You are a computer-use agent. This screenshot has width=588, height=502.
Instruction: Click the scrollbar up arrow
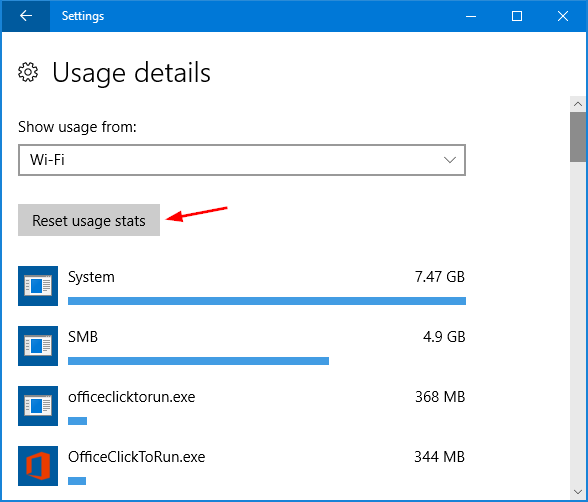578,104
